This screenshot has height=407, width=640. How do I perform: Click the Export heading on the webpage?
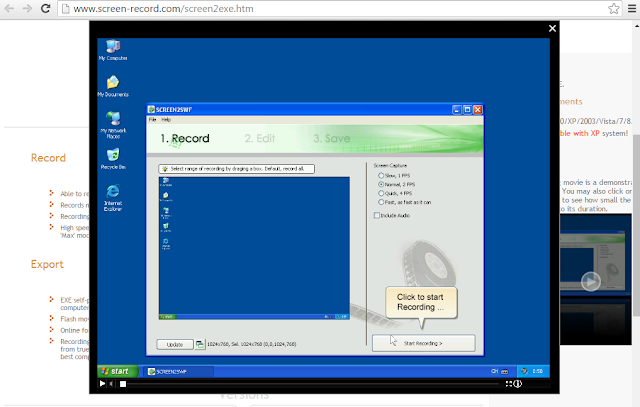click(x=47, y=264)
